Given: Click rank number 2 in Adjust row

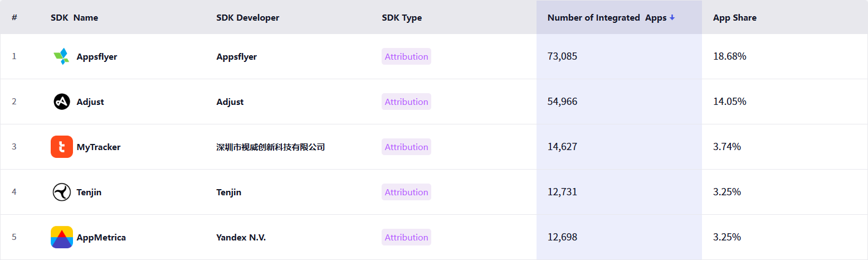Looking at the screenshot, I should click(x=14, y=102).
